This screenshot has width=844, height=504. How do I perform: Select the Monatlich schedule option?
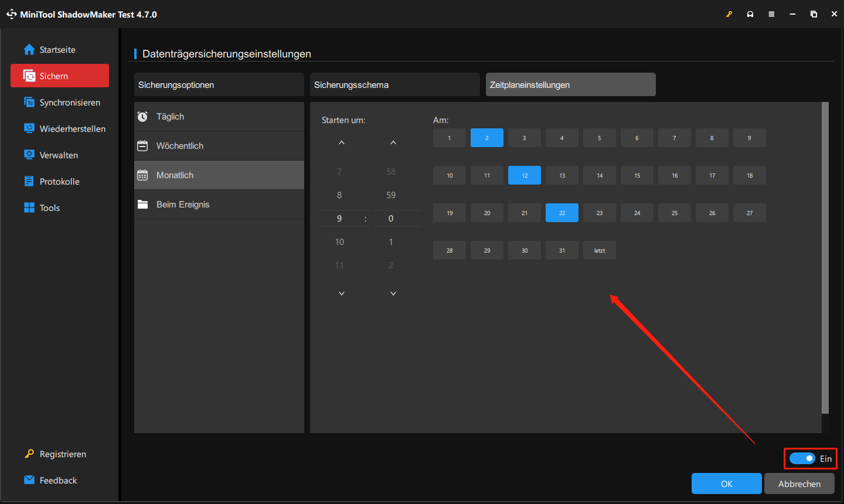coord(219,175)
